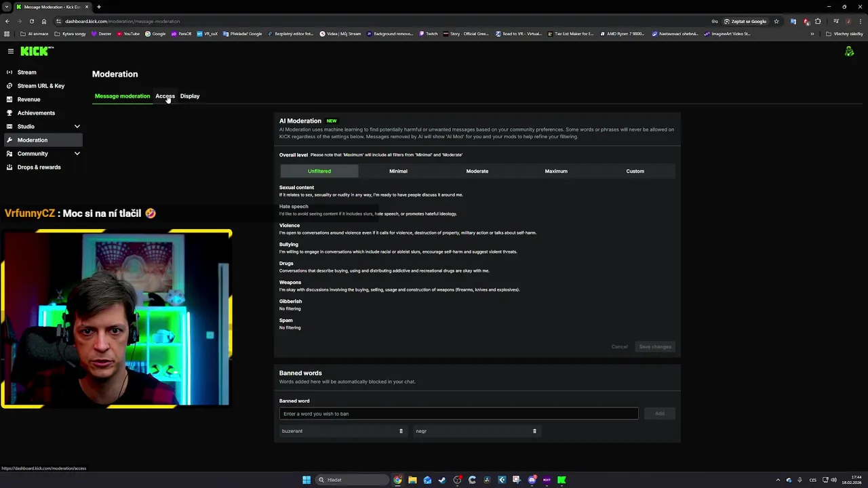Show more bookmarks with the overflow chevron
This screenshot has width=868, height=488.
[x=812, y=33]
